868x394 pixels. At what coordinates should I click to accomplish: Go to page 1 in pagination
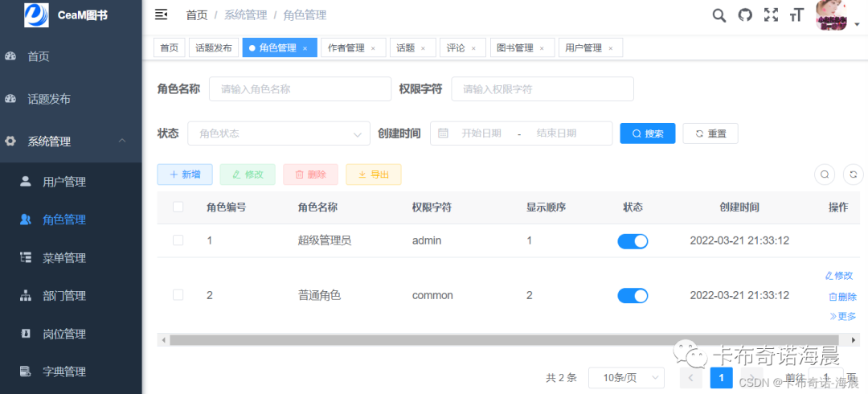coord(721,378)
